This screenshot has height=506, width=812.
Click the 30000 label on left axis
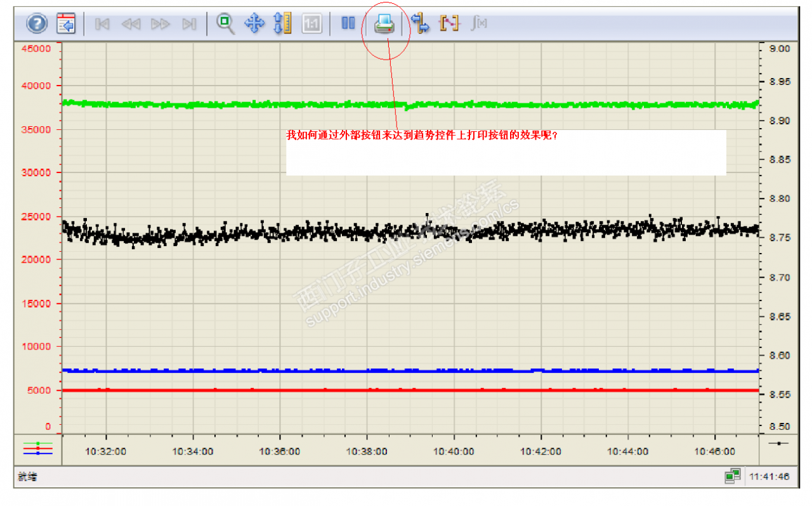[36, 172]
